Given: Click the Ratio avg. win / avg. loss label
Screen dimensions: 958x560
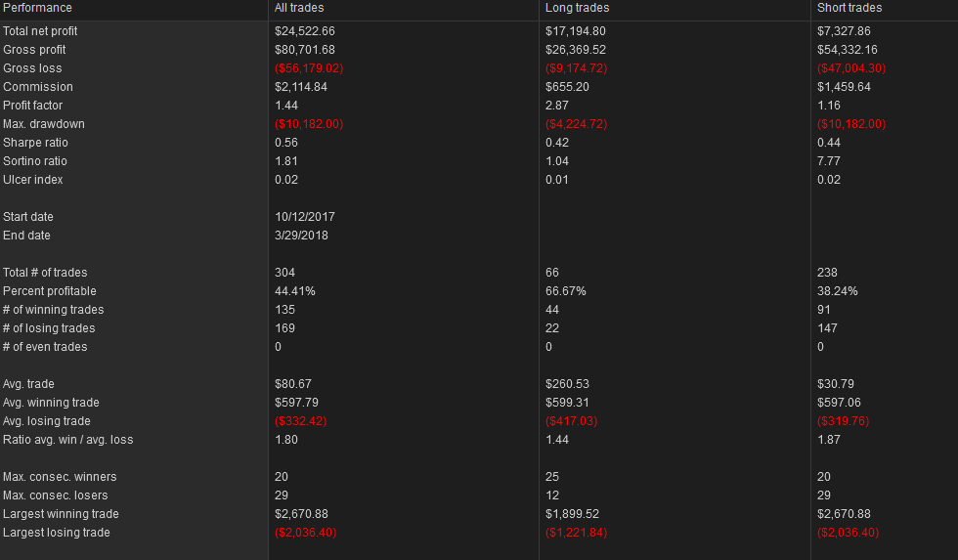Looking at the screenshot, I should coord(67,440).
